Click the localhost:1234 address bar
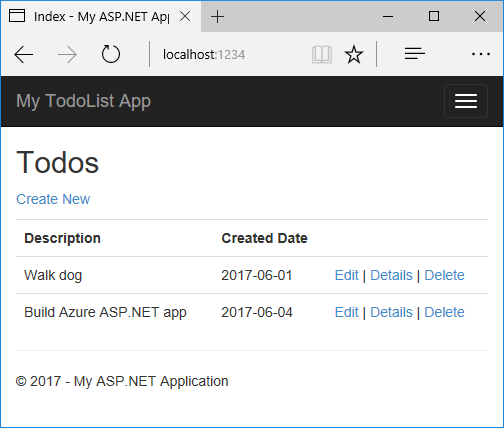The width and height of the screenshot is (504, 428). [204, 54]
